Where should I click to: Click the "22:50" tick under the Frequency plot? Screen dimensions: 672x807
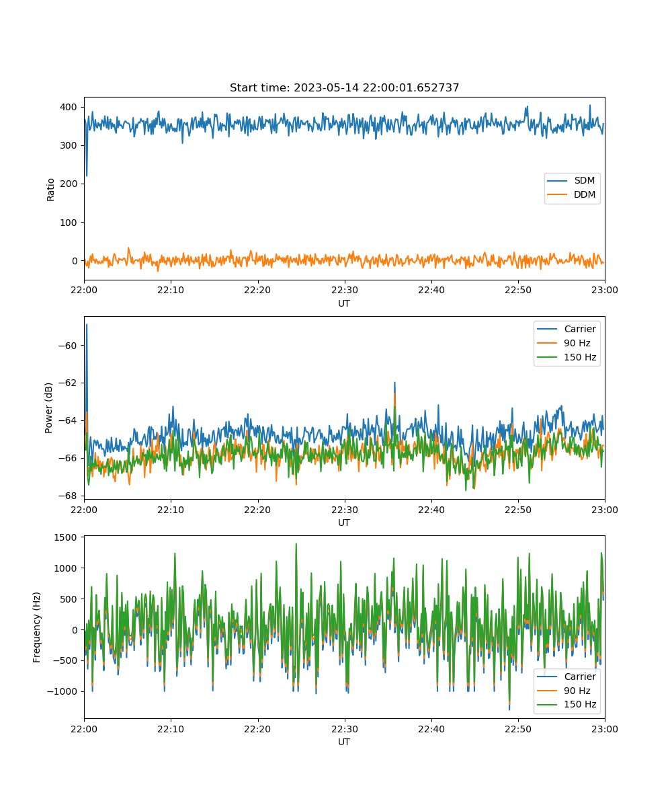[x=517, y=728]
